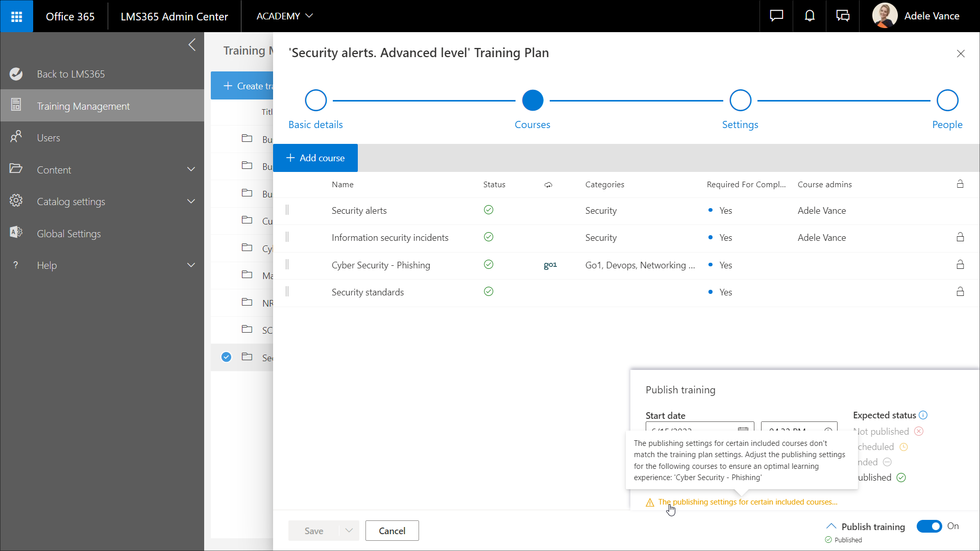Viewport: 980px width, 551px height.
Task: Open the Office 365 app launcher grid
Action: coord(16,16)
